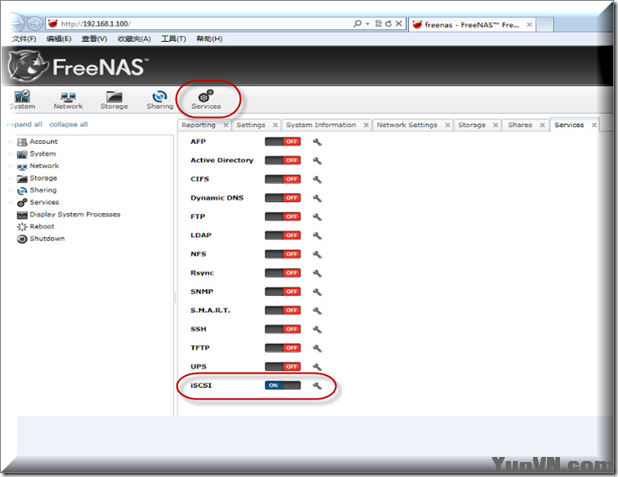618x477 pixels.
Task: Close the Storage tab
Action: coord(496,125)
